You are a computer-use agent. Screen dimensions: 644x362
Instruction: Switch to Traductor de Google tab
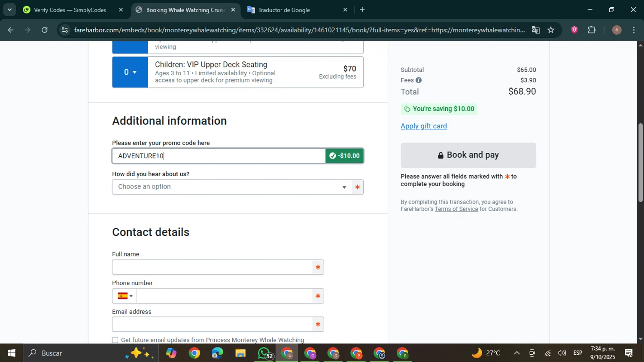pos(283,9)
